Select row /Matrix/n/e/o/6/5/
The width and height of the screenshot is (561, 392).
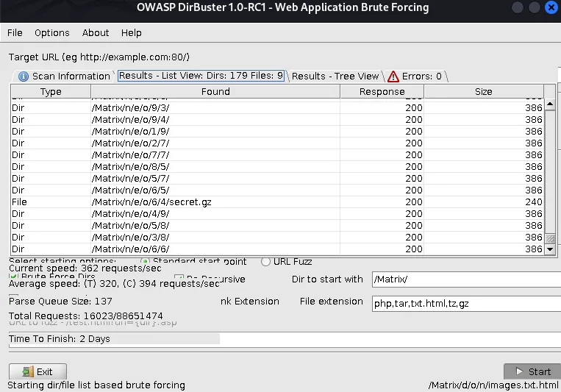coord(277,190)
